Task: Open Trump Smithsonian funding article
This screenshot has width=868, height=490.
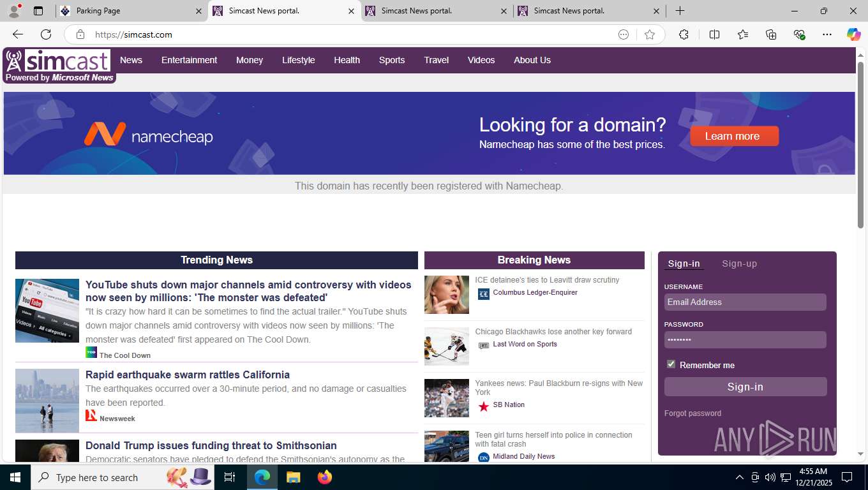Action: pos(211,445)
